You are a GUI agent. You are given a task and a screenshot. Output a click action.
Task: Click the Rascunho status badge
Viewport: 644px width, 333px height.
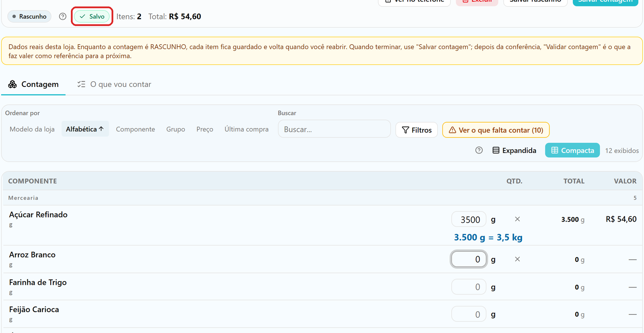(29, 16)
